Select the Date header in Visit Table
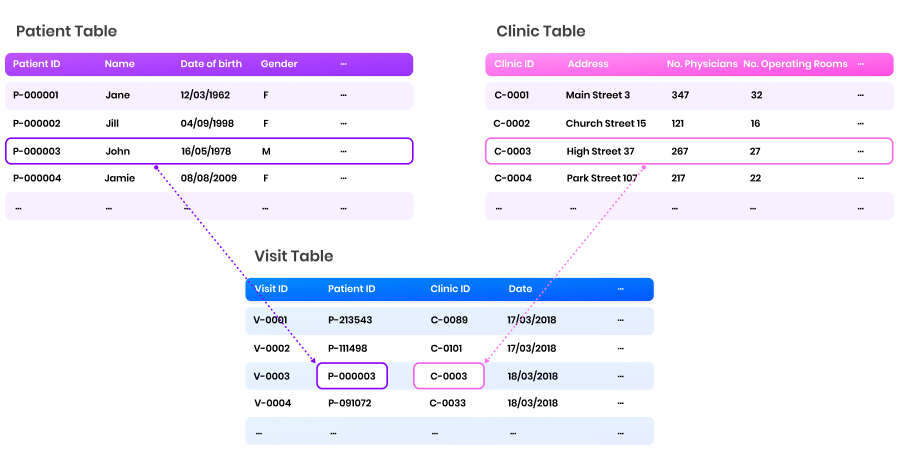This screenshot has height=460, width=900. pos(520,289)
